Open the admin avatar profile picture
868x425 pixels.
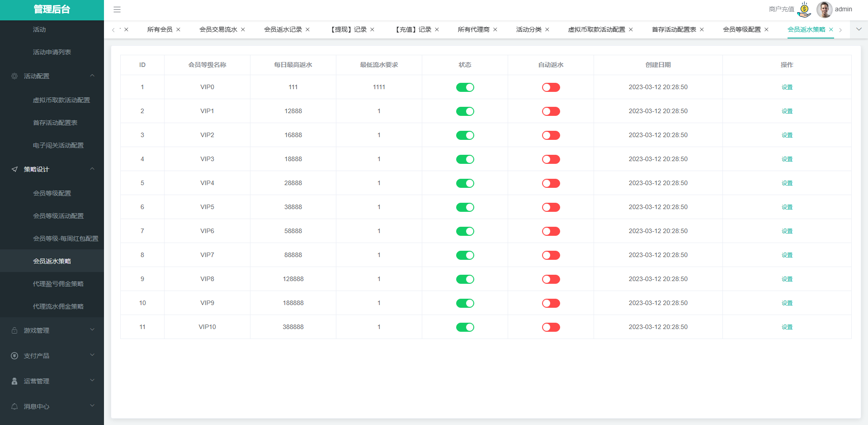point(824,10)
